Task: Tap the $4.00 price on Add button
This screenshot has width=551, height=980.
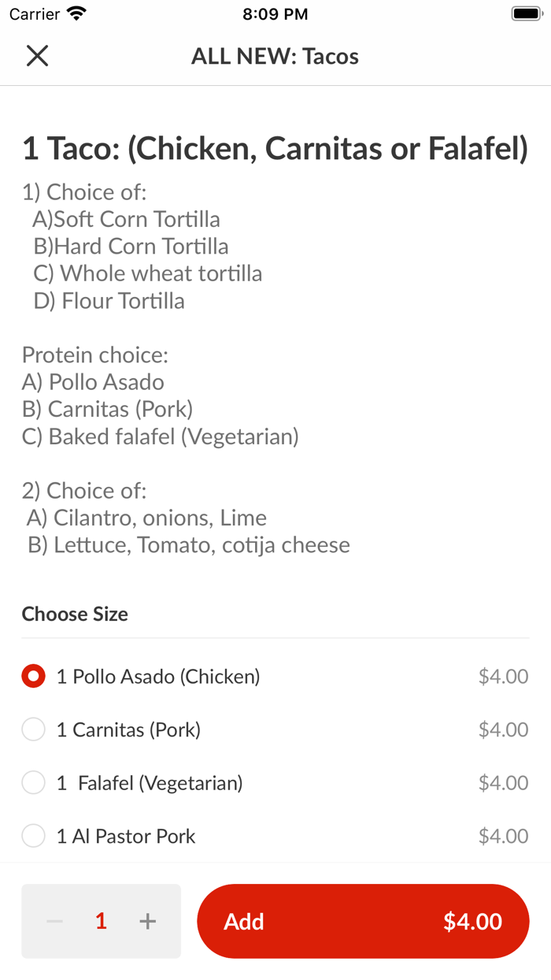Action: click(472, 921)
